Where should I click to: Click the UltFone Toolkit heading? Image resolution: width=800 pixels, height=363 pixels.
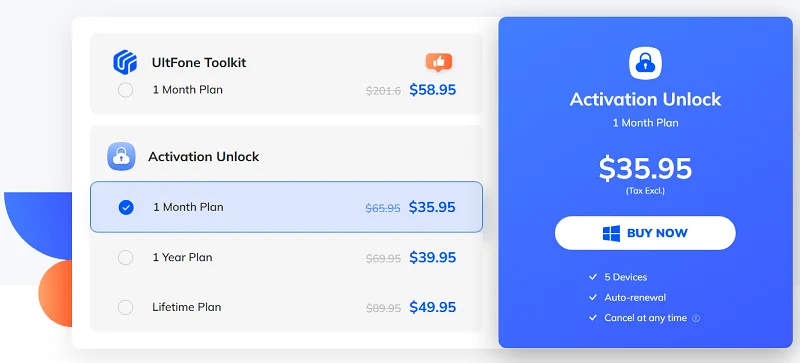click(x=199, y=62)
